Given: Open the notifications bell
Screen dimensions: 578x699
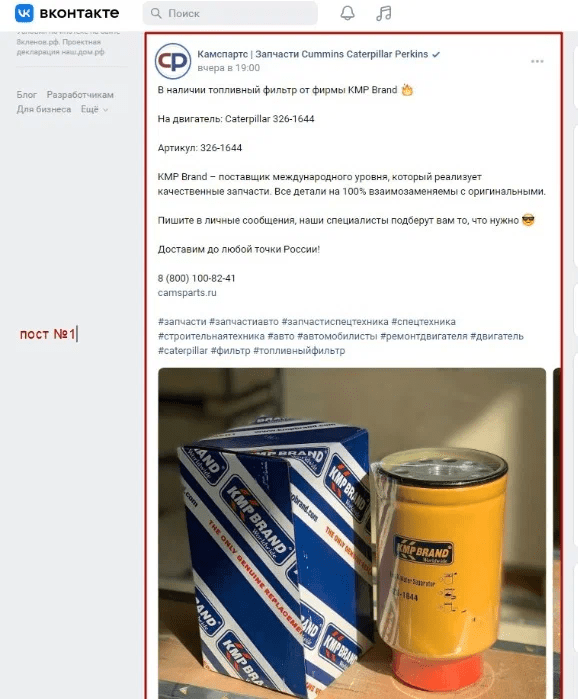Looking at the screenshot, I should point(348,13).
